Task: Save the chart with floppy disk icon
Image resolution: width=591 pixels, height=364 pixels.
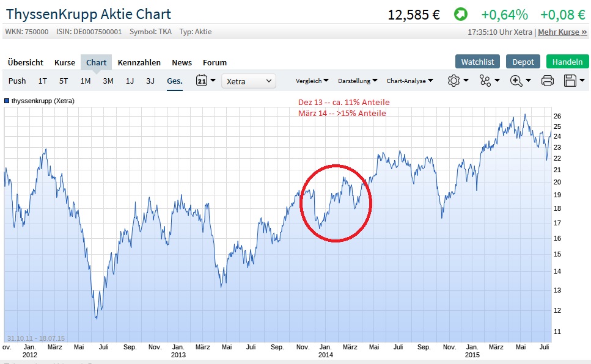Action: tap(570, 81)
